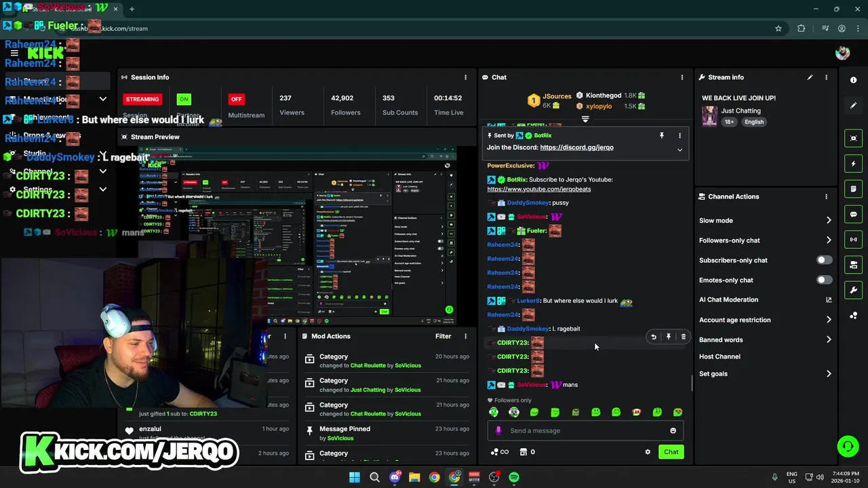Viewport: 868px width, 488px height.
Task: Click the purple microphone icon in message box
Action: point(498,430)
